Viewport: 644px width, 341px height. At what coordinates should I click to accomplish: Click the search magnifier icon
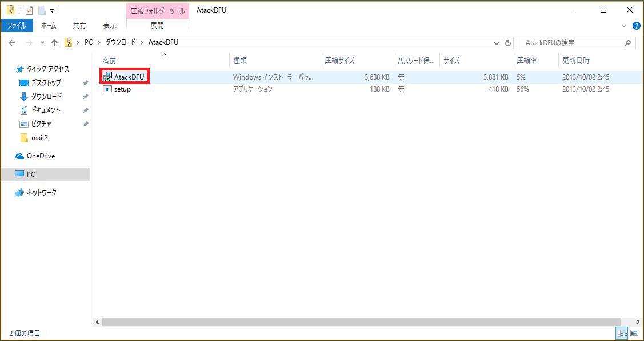point(627,43)
